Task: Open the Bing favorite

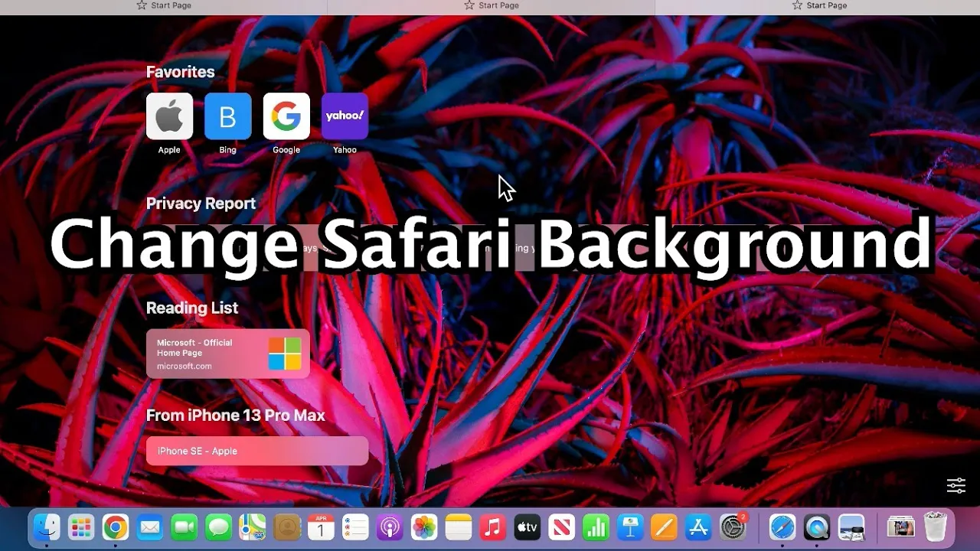Action: [x=227, y=116]
